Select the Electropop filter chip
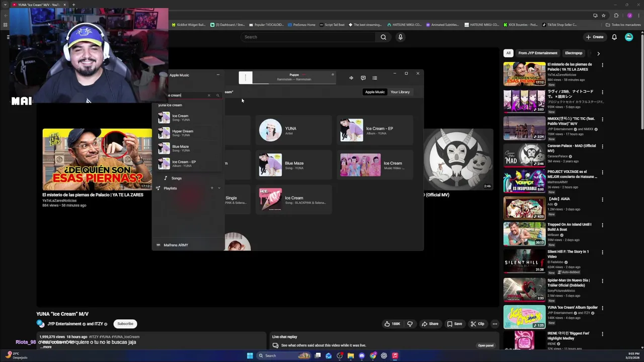The width and height of the screenshot is (644, 362). point(574,53)
